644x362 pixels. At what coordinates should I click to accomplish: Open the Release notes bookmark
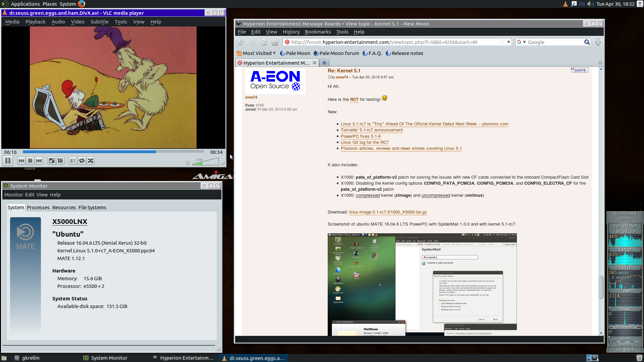tap(404, 53)
